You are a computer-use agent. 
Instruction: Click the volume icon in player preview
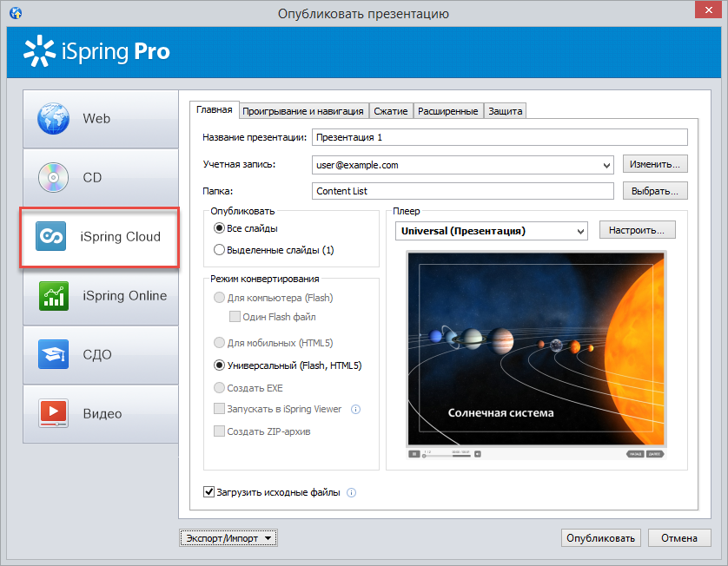(x=478, y=454)
